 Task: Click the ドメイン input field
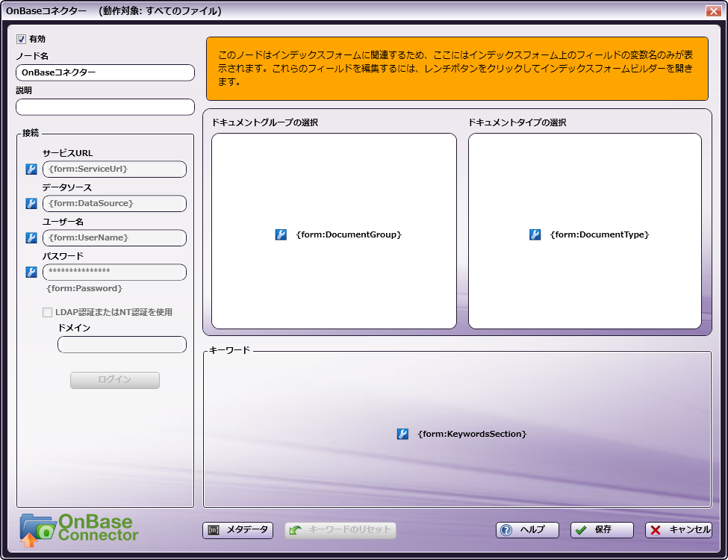[122, 344]
